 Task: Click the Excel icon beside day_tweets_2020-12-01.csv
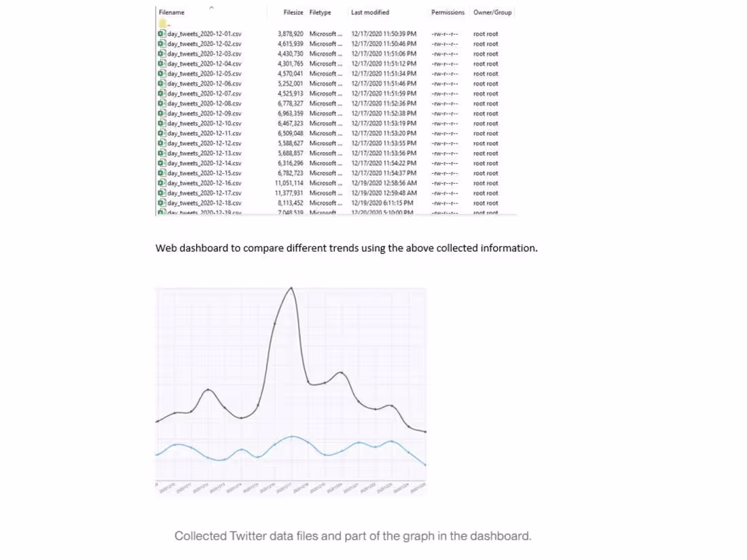coord(162,33)
